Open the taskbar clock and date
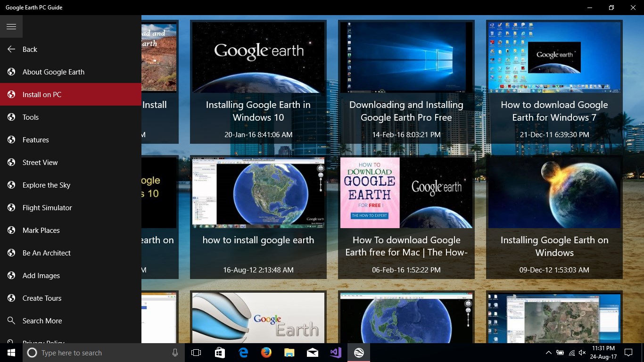 point(603,353)
